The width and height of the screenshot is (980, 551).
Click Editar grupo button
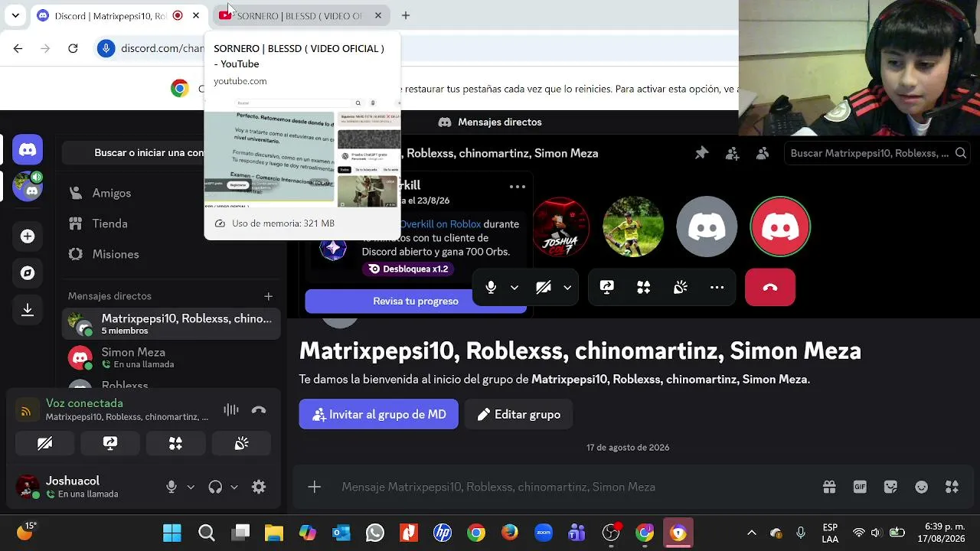click(518, 414)
